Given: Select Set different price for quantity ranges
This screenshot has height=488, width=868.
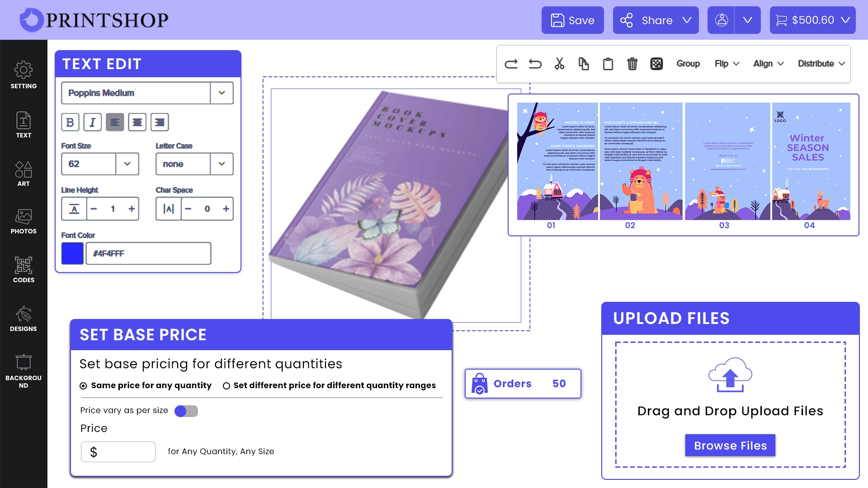Looking at the screenshot, I should pos(226,385).
